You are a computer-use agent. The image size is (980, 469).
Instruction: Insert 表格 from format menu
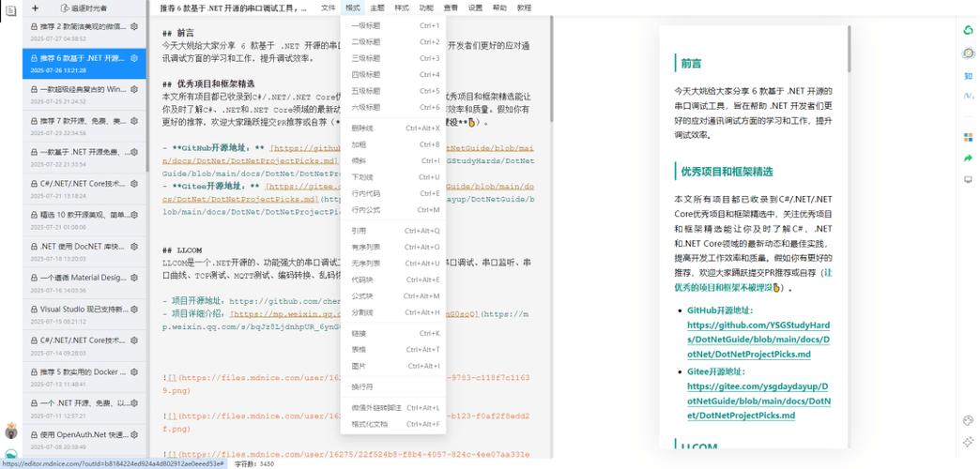point(393,349)
